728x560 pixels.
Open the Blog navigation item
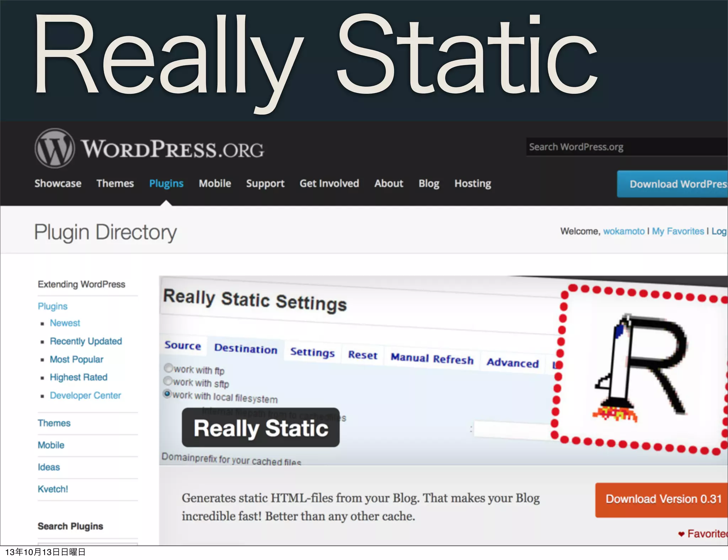tap(429, 183)
